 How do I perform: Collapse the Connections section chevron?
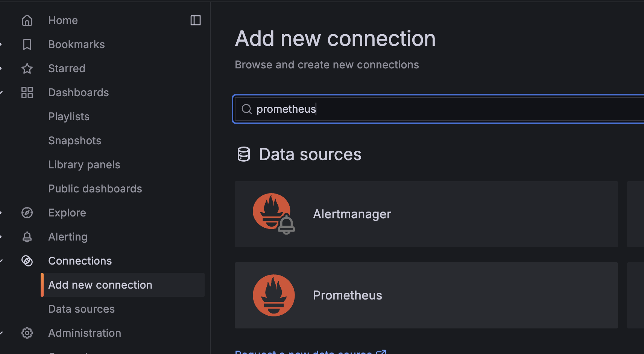[x=1, y=260]
